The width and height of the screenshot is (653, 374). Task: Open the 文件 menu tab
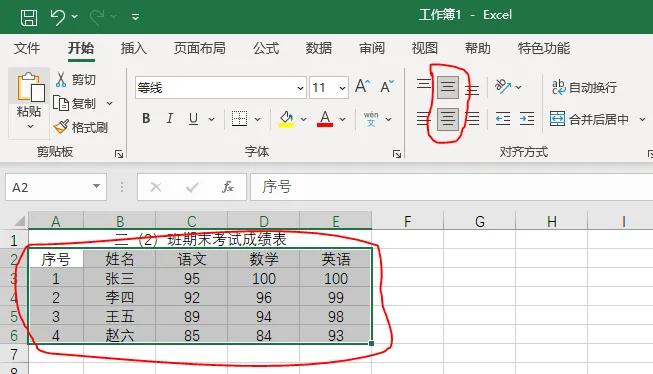click(x=27, y=48)
